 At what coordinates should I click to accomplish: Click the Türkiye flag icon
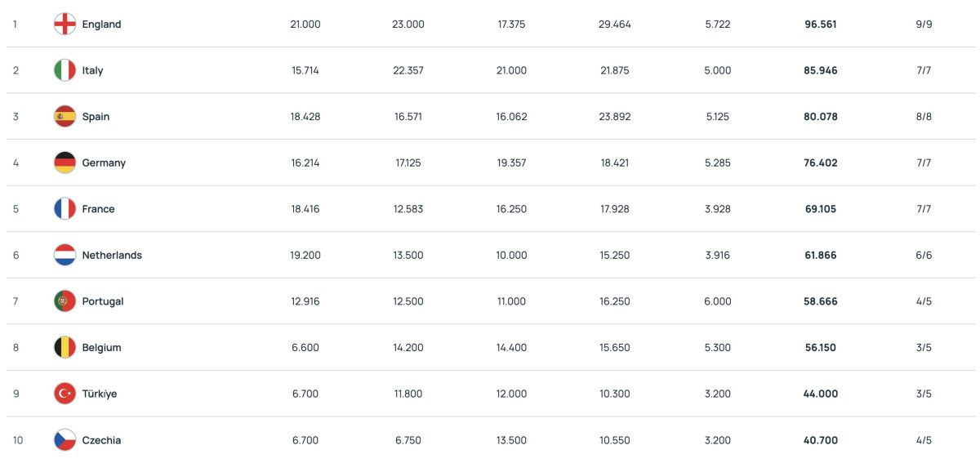tap(65, 394)
